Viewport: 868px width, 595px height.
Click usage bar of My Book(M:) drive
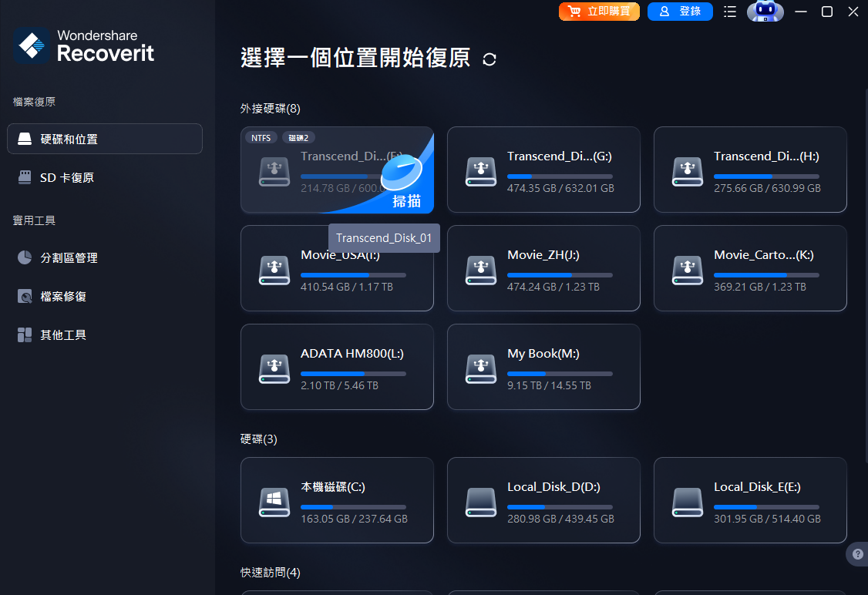560,374
